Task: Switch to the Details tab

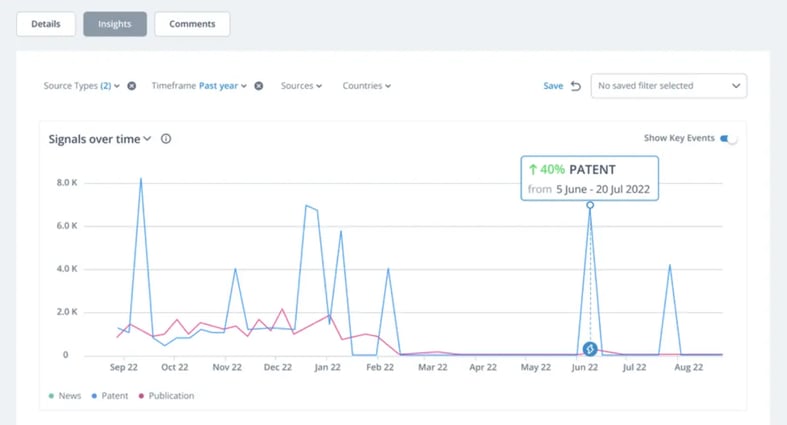Action: 46,24
